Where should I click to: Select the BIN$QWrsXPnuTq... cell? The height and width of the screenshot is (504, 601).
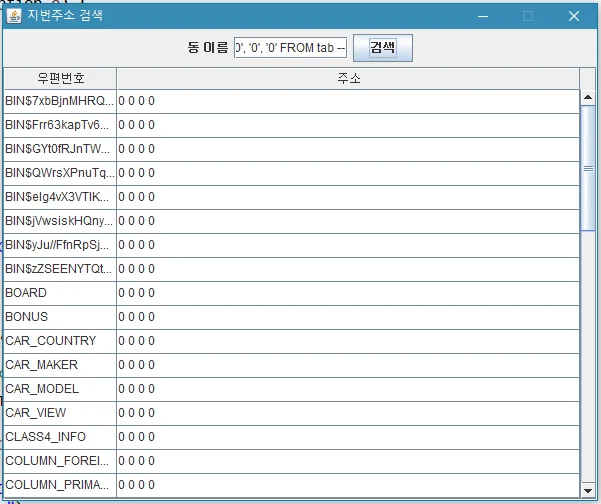(60, 173)
